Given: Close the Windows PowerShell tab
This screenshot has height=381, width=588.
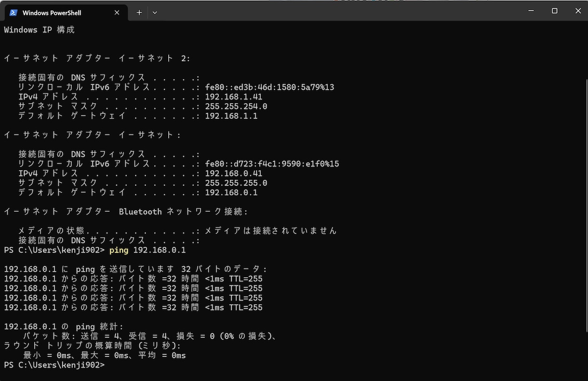Looking at the screenshot, I should point(117,13).
